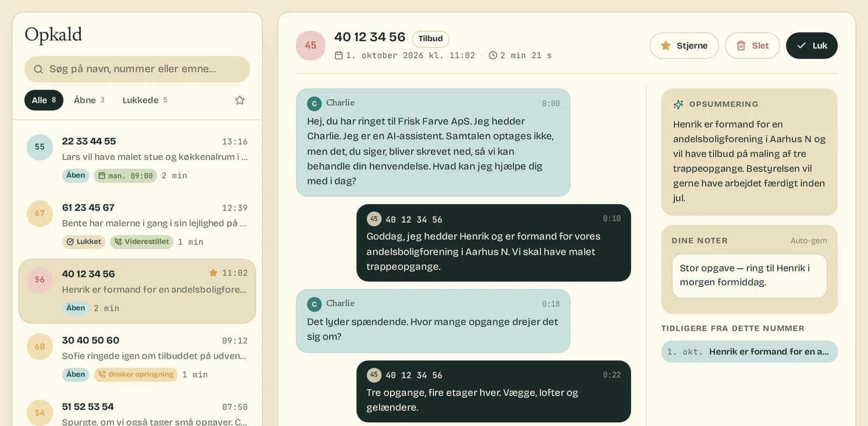Open the previous call from 1. okt.
Screen dimensions: 868x426
click(x=749, y=352)
